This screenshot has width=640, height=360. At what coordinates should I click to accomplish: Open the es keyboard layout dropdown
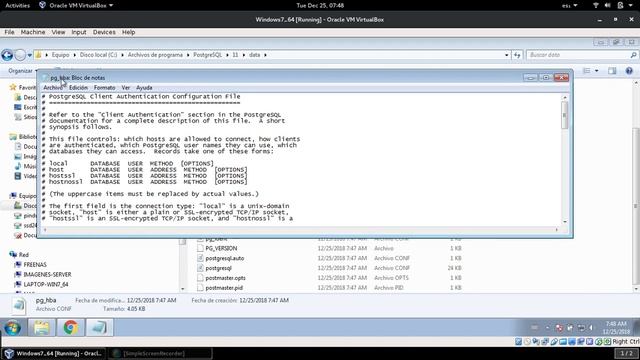569,5
